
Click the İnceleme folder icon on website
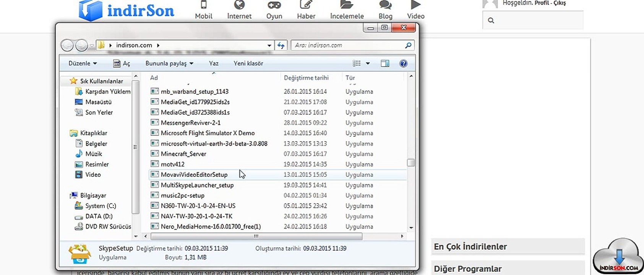click(x=347, y=5)
